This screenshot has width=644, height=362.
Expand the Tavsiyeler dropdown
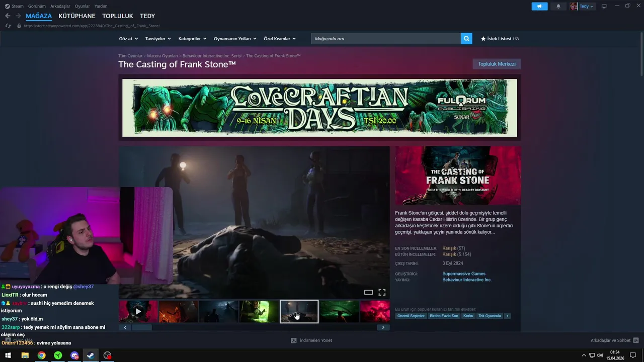(x=158, y=39)
